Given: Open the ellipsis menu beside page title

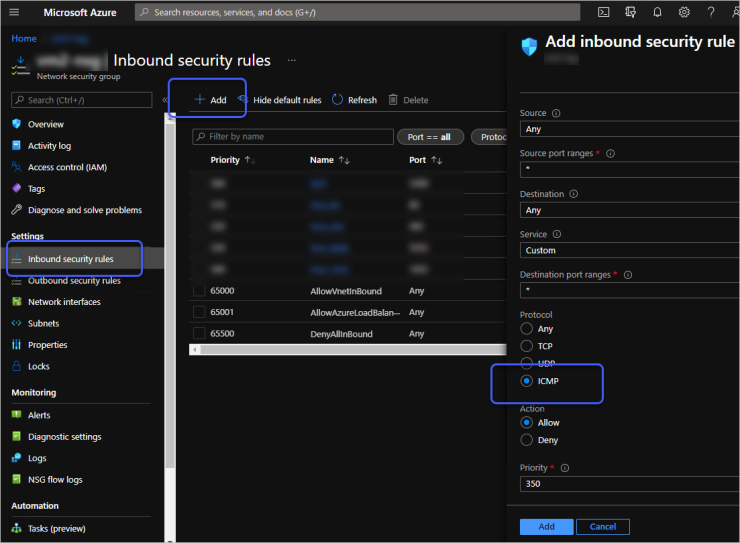Looking at the screenshot, I should pos(292,60).
